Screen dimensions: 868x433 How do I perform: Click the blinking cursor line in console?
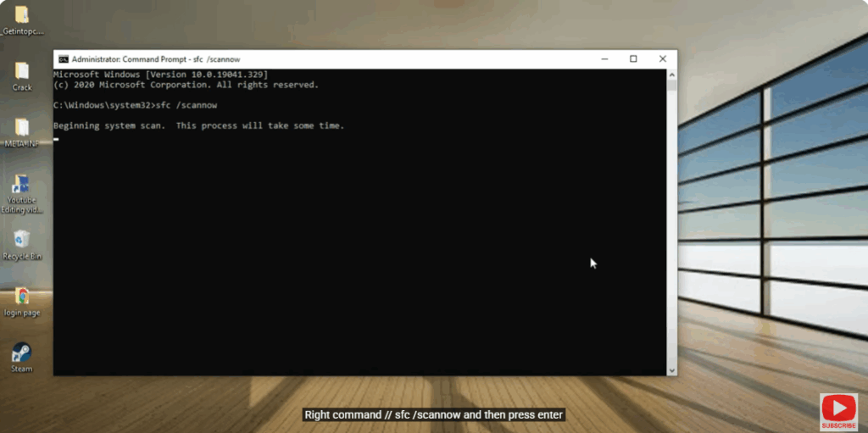coord(56,136)
